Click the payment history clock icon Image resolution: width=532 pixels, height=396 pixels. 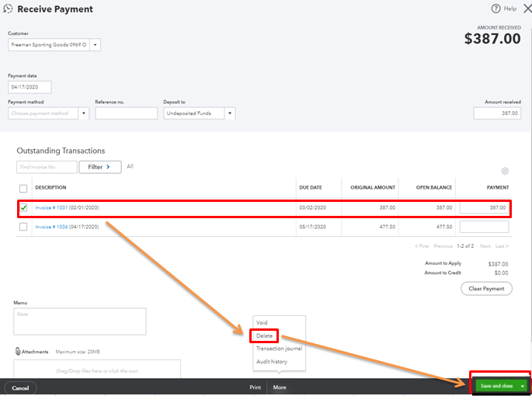(8, 9)
